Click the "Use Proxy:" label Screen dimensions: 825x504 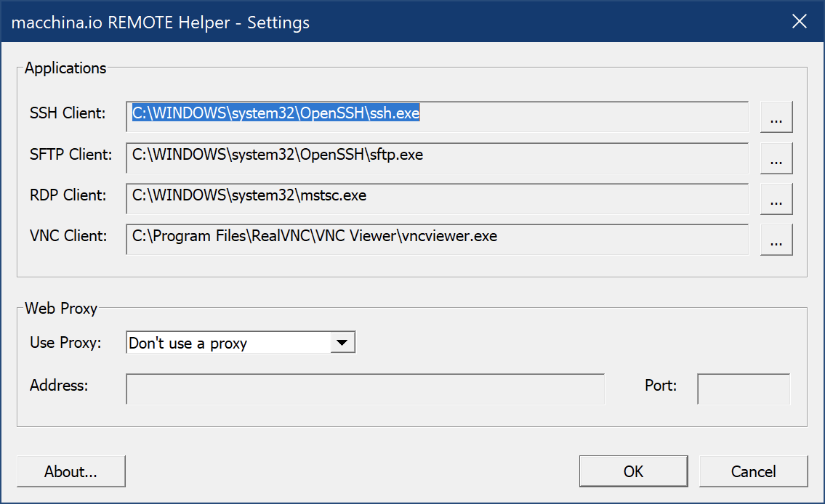tap(65, 343)
